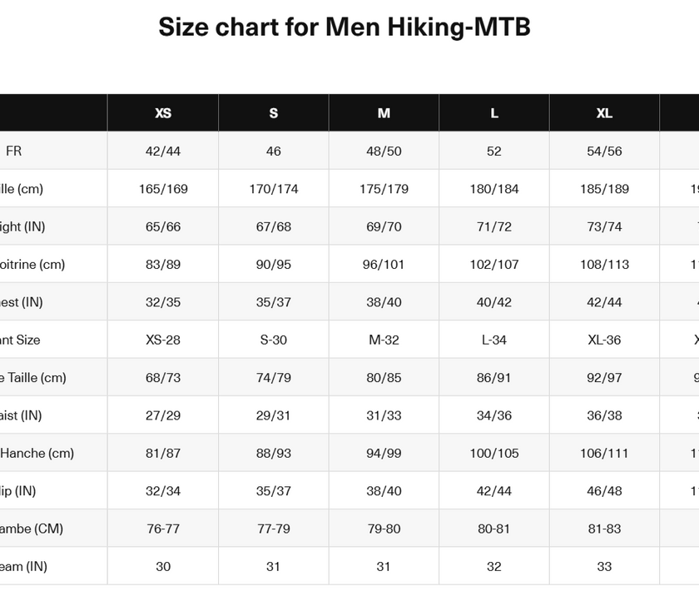
Task: Select the 65/66 height in inches cell
Action: coord(163,226)
